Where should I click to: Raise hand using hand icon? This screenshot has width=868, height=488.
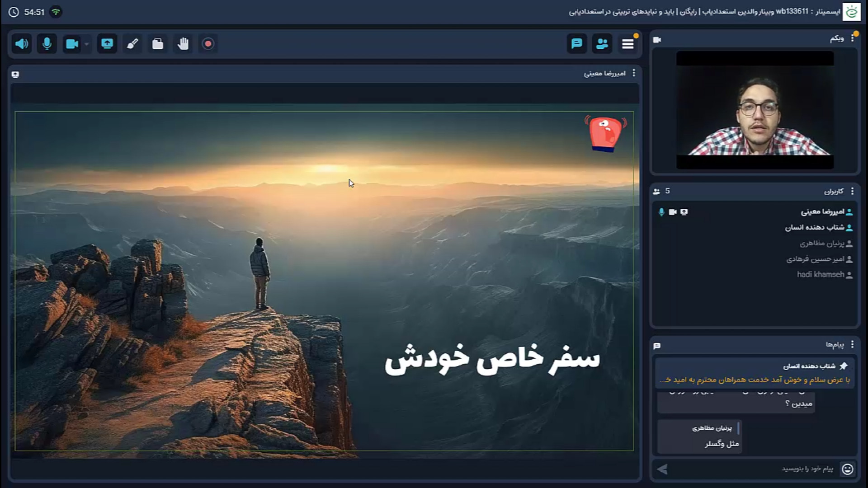(x=183, y=44)
